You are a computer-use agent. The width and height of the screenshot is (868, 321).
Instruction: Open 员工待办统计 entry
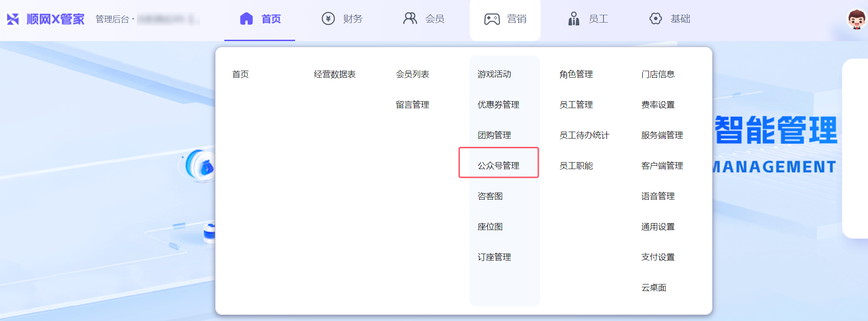click(584, 135)
